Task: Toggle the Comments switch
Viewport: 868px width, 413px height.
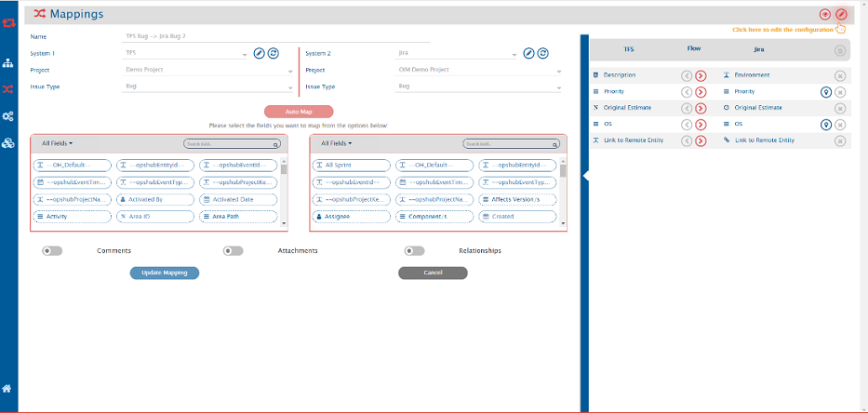Action: (x=52, y=251)
